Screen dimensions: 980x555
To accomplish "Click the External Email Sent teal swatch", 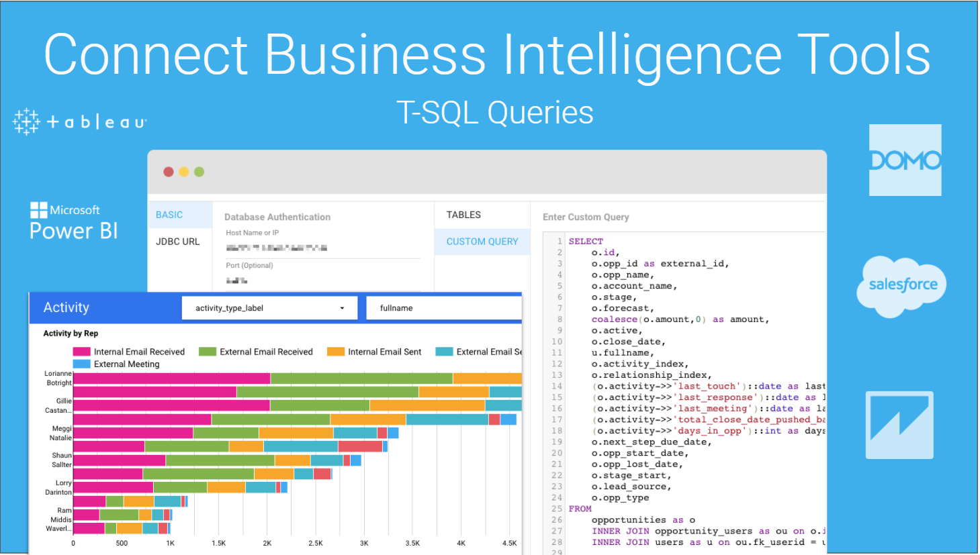I will point(444,352).
